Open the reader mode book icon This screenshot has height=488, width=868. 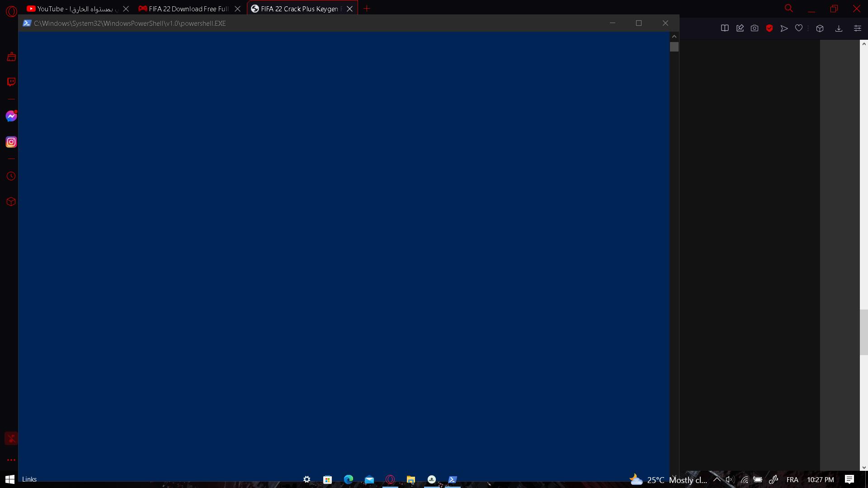click(x=725, y=28)
